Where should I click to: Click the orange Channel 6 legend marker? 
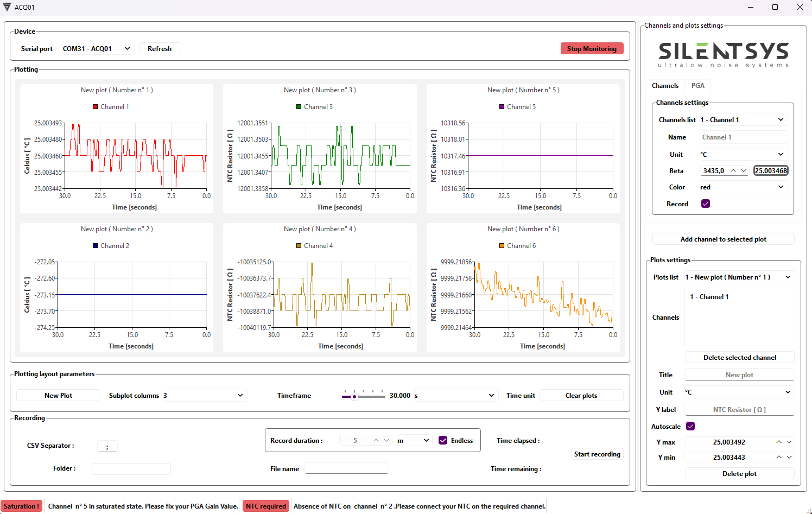pyautogui.click(x=502, y=246)
